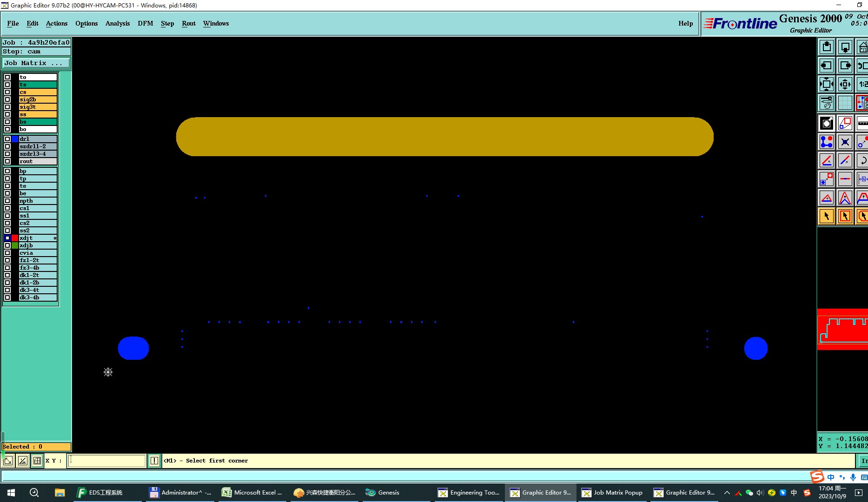Viewport: 868px width, 502px height.
Task: Open the Edit menu
Action: [33, 23]
